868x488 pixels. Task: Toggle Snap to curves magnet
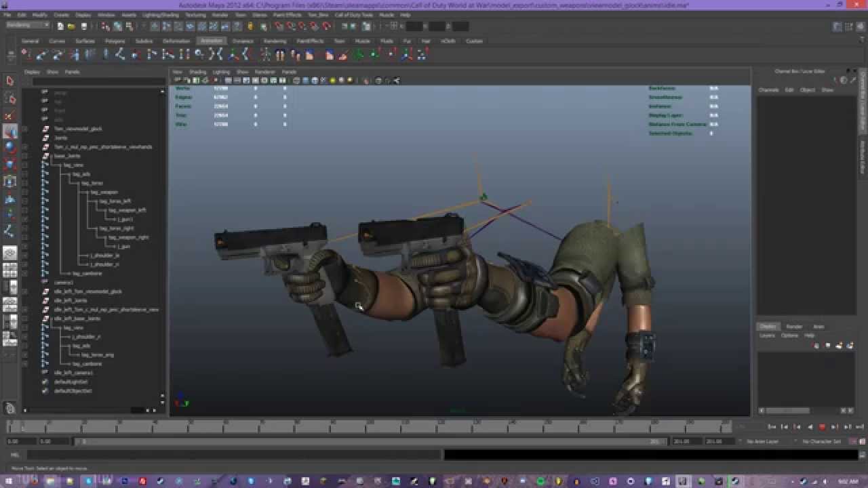[291, 26]
